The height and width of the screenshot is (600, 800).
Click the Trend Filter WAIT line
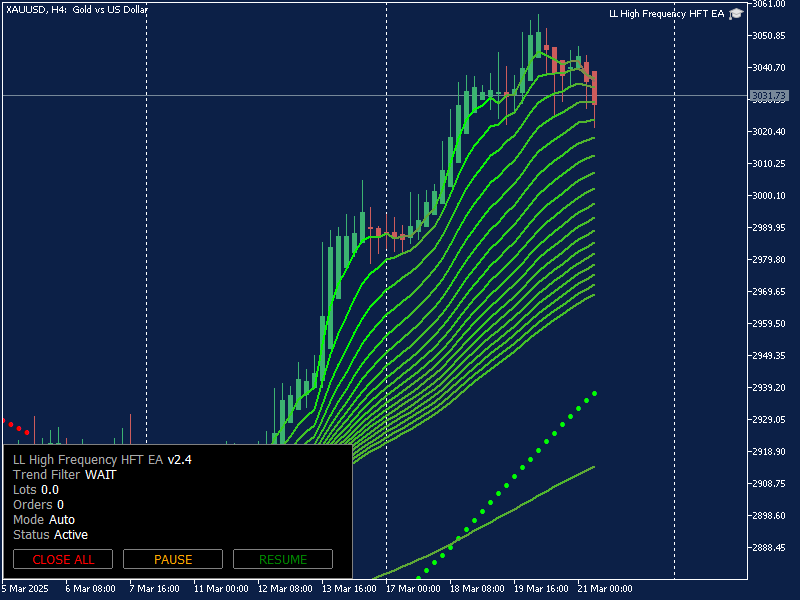[65, 474]
